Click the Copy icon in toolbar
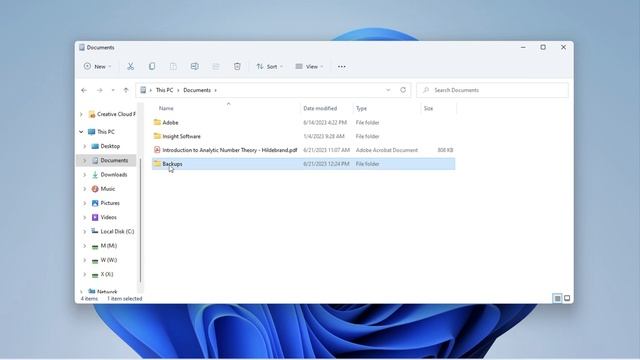Viewport: 640px width, 360px height. tap(152, 67)
